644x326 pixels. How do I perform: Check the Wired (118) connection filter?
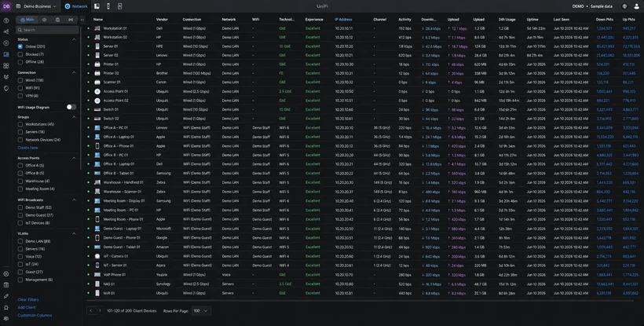(20, 80)
